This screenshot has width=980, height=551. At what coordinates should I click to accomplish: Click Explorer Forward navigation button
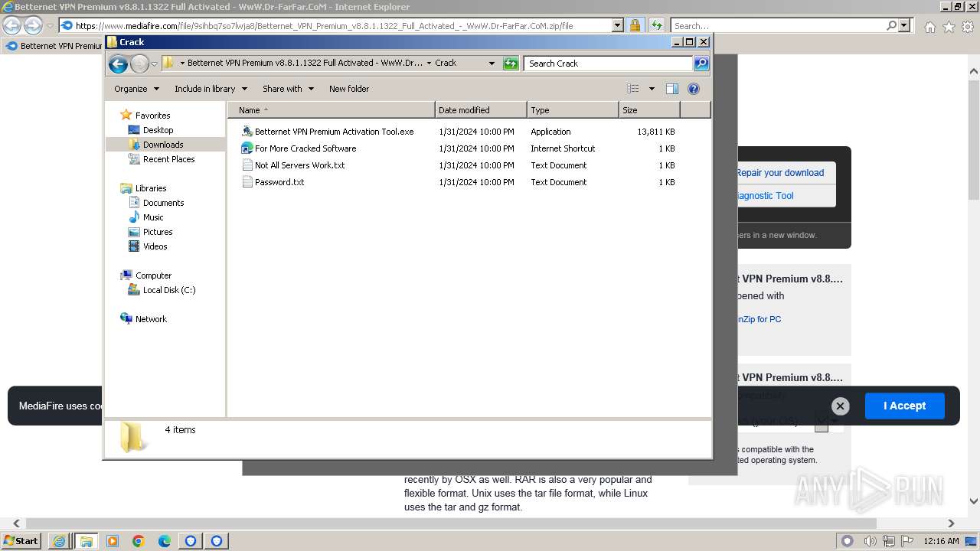pos(139,64)
